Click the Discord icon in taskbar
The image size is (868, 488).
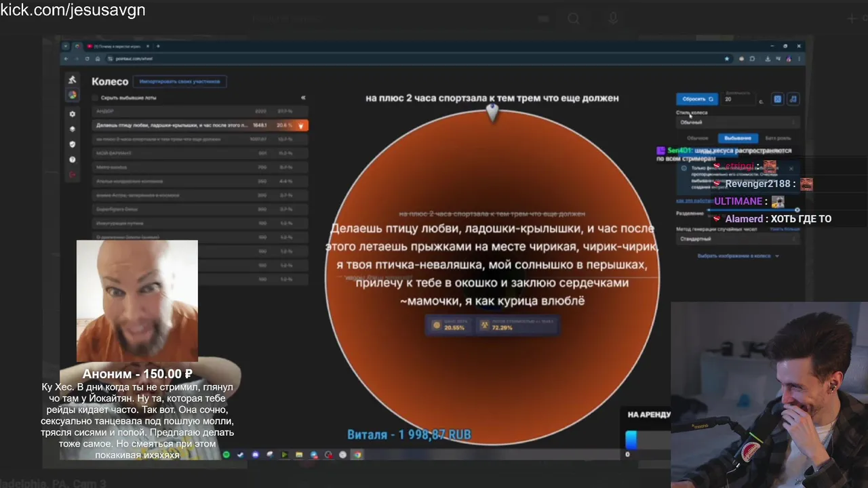point(255,455)
